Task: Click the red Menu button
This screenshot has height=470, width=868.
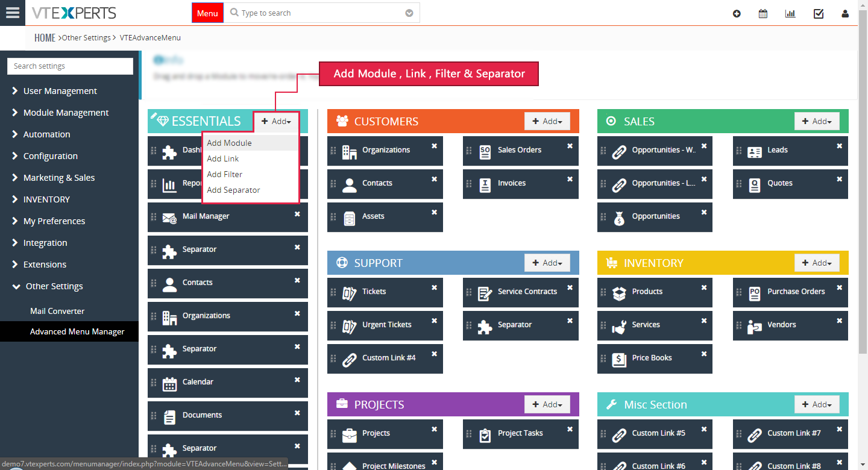Action: (x=207, y=13)
